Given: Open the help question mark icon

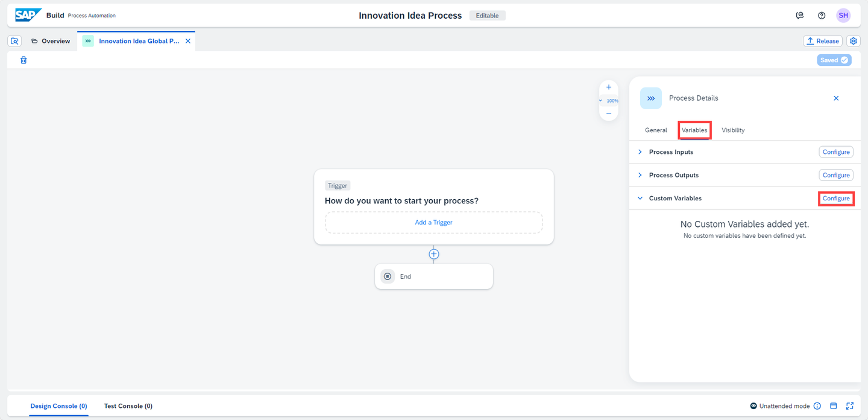Looking at the screenshot, I should (822, 16).
